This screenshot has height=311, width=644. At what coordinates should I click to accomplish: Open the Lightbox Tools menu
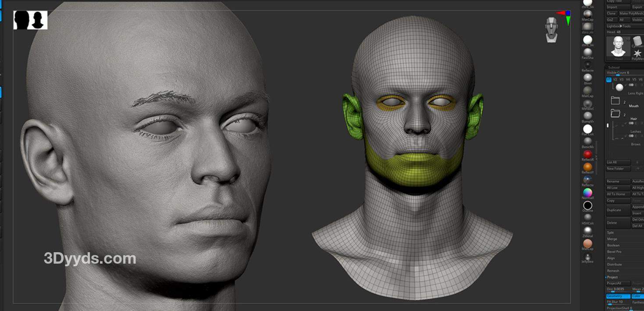click(618, 26)
